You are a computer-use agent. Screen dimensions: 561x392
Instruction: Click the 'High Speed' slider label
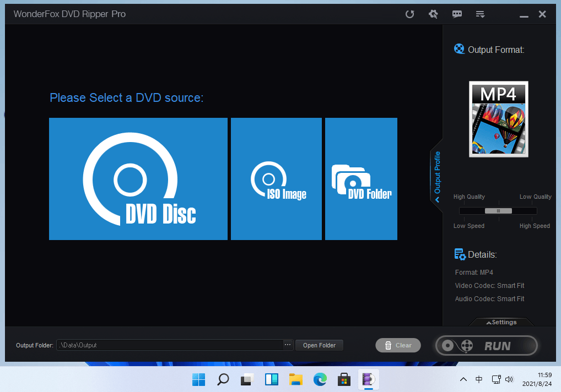click(x=535, y=226)
